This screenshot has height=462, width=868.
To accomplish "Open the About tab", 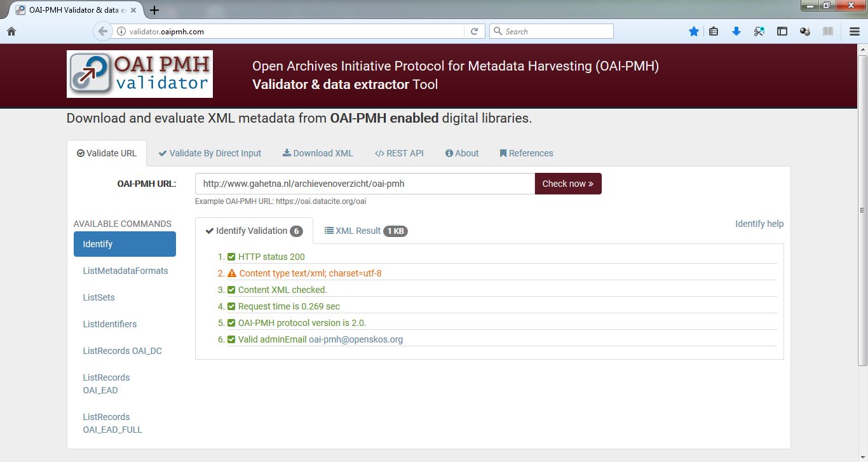I will click(x=462, y=153).
